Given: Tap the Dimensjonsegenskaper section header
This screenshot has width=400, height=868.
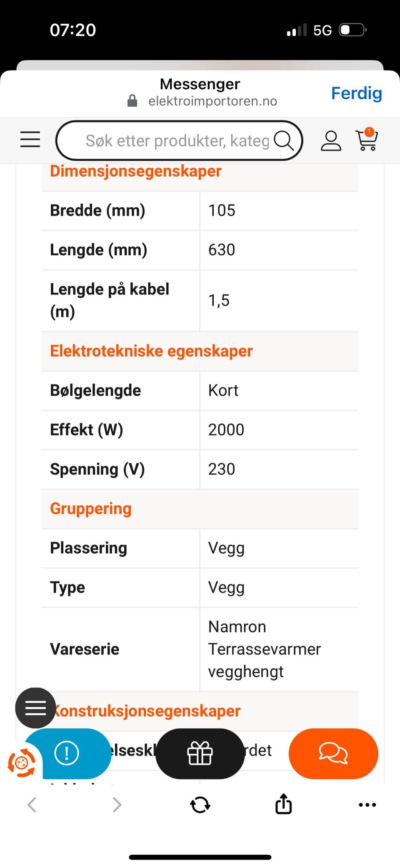Looking at the screenshot, I should [x=135, y=171].
